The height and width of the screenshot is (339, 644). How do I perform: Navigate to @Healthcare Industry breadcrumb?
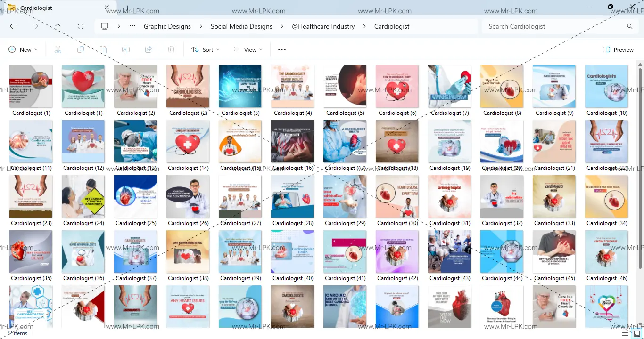pyautogui.click(x=323, y=26)
